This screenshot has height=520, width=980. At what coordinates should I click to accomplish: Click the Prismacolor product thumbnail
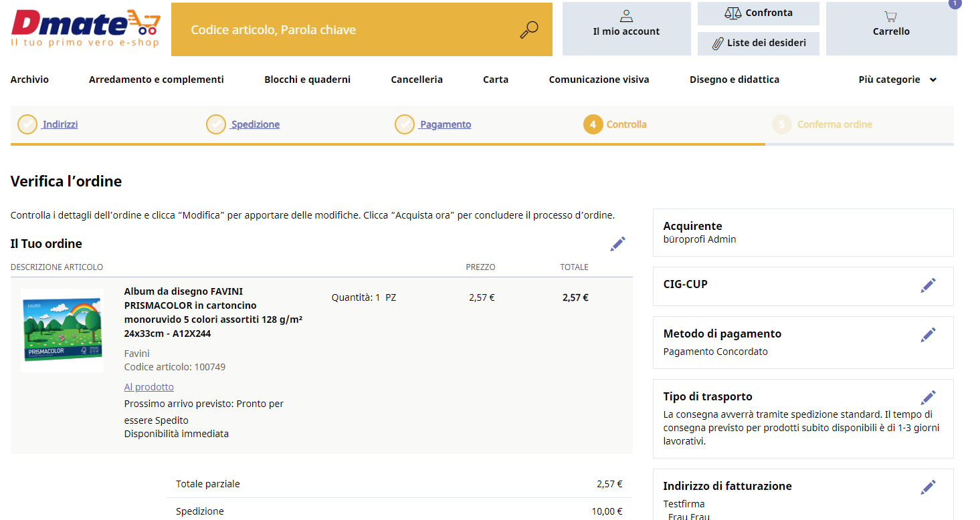point(62,331)
